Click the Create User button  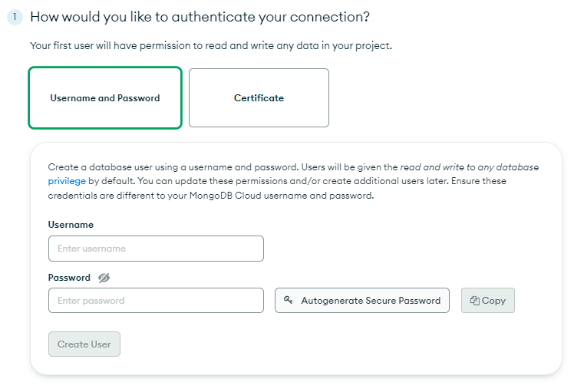84,344
